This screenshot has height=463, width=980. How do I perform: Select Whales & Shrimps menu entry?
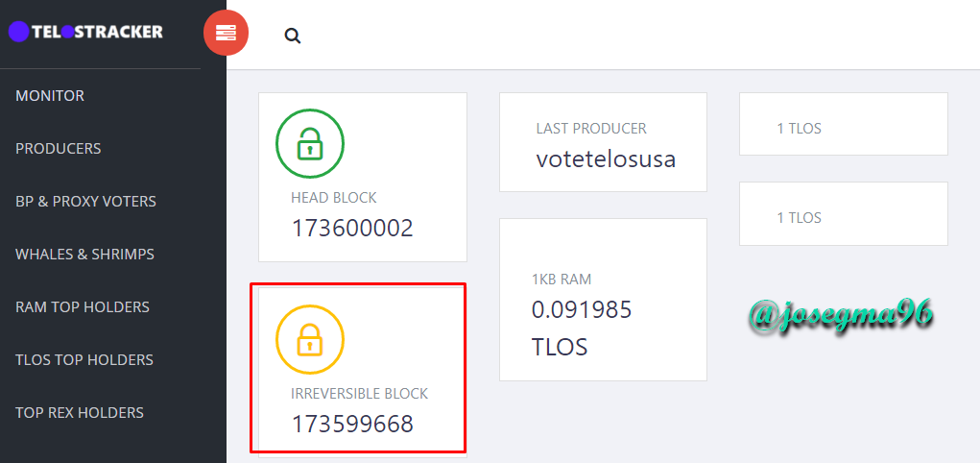[85, 255]
